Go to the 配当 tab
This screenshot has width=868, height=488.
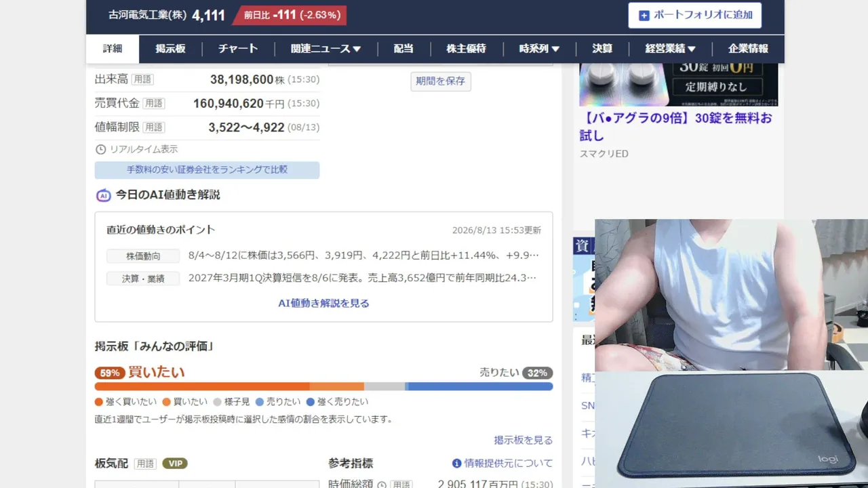(403, 49)
